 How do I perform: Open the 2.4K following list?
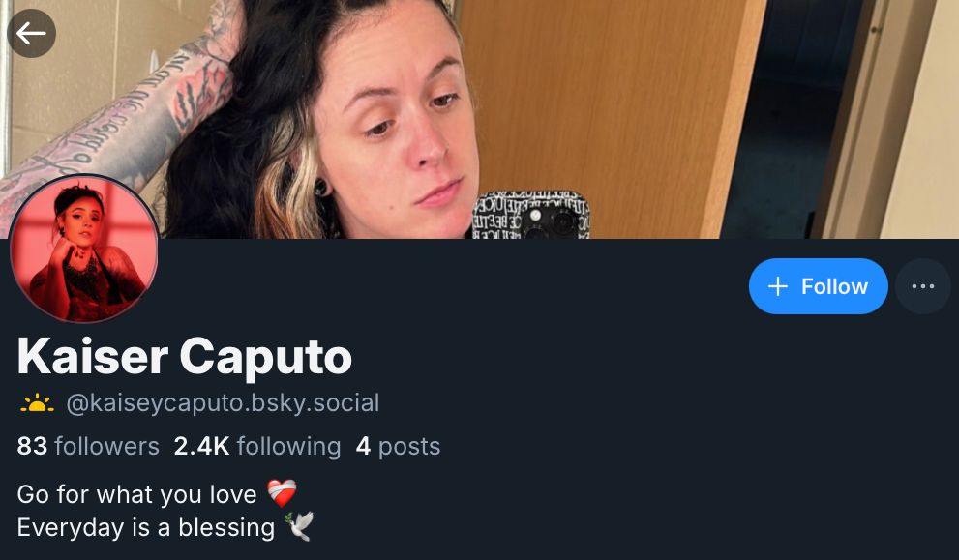256,446
